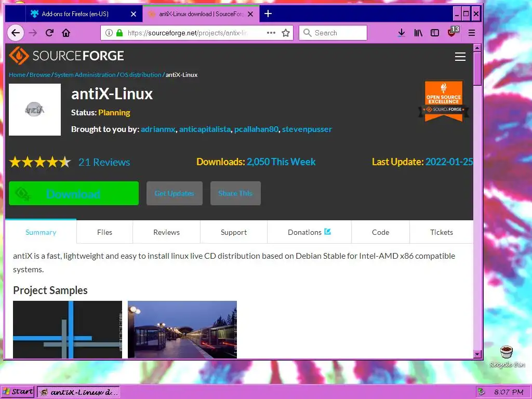Open the Reviews tab
This screenshot has width=532, height=399.
pyautogui.click(x=166, y=232)
